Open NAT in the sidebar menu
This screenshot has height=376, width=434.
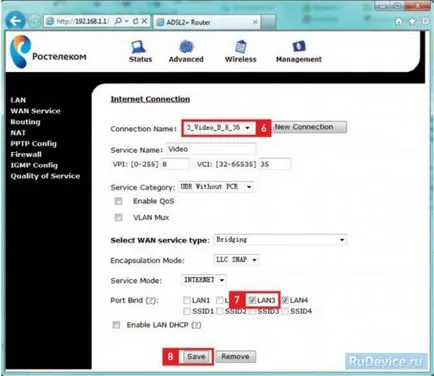click(x=18, y=133)
